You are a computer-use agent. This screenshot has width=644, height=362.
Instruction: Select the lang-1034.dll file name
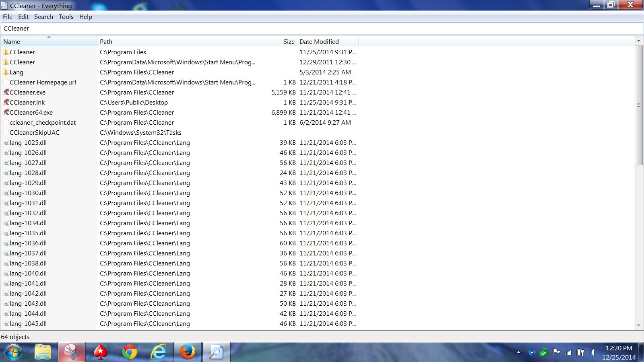pyautogui.click(x=28, y=223)
